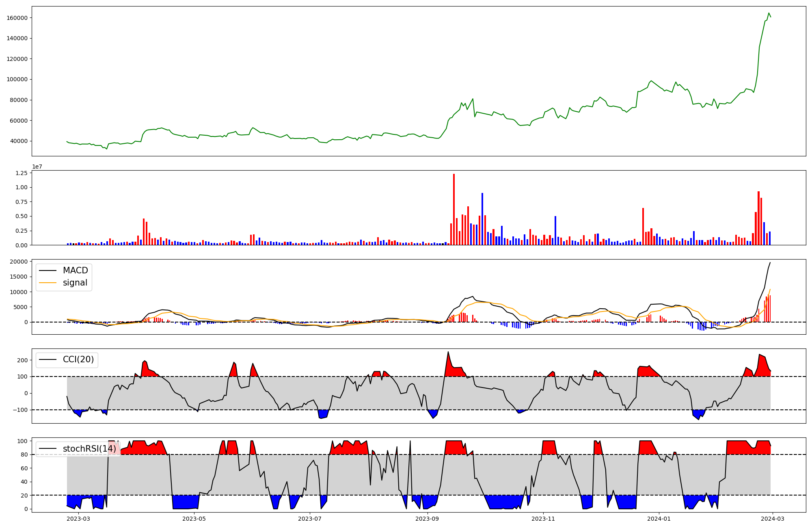
Task: Click the CCI(20) legend entry
Action: [78, 359]
